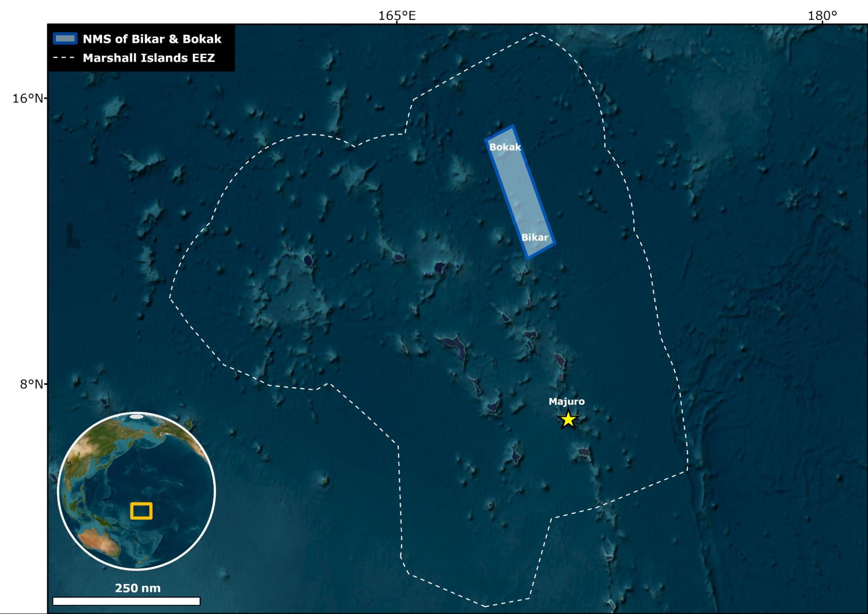
Task: Click the 'Bokak' label on the map
Action: click(505, 147)
